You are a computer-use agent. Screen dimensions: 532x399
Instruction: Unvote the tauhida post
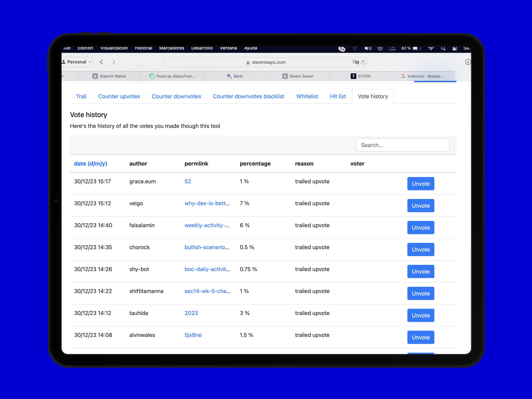(421, 315)
